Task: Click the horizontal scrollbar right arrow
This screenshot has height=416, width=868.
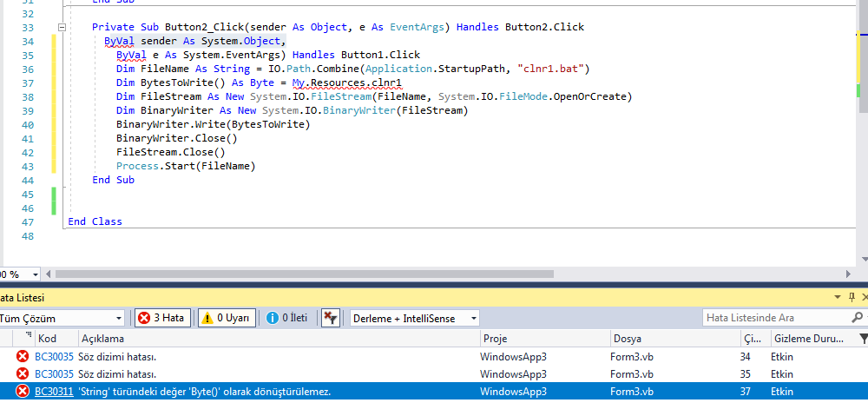Action: (848, 274)
